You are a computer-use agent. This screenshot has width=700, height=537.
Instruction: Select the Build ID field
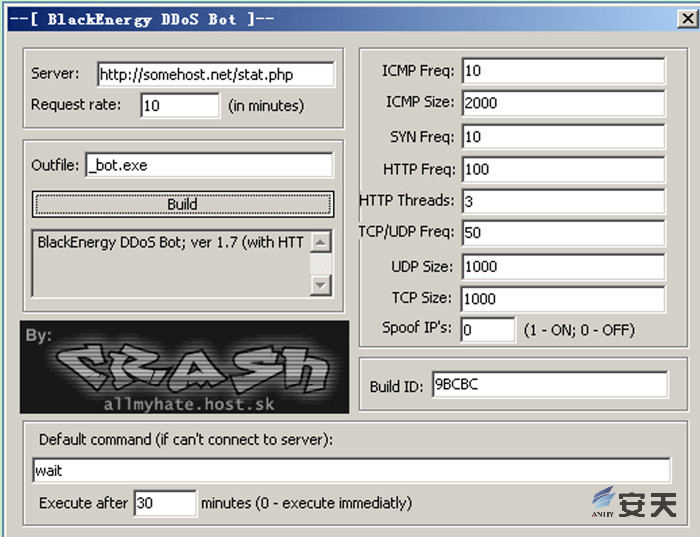(550, 384)
